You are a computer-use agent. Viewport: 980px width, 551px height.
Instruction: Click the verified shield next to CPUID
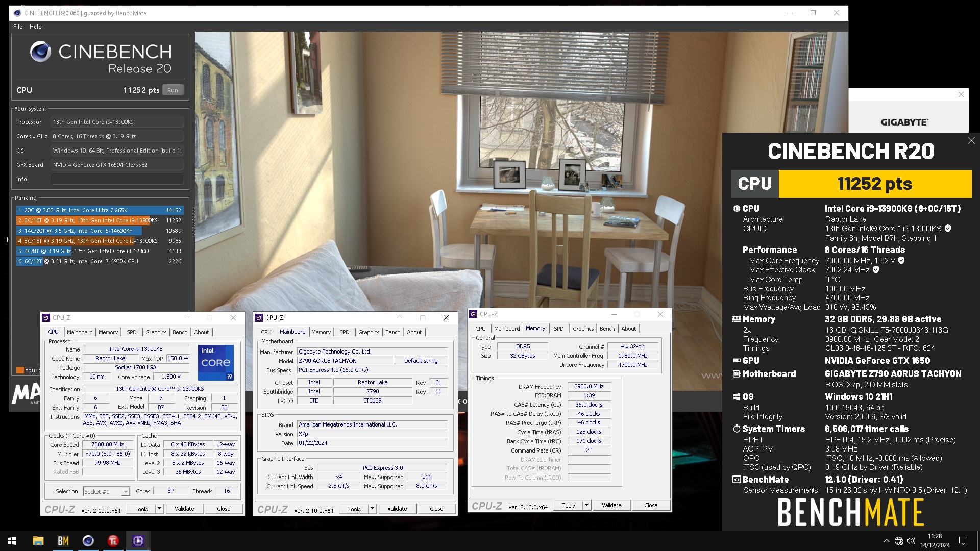point(948,229)
